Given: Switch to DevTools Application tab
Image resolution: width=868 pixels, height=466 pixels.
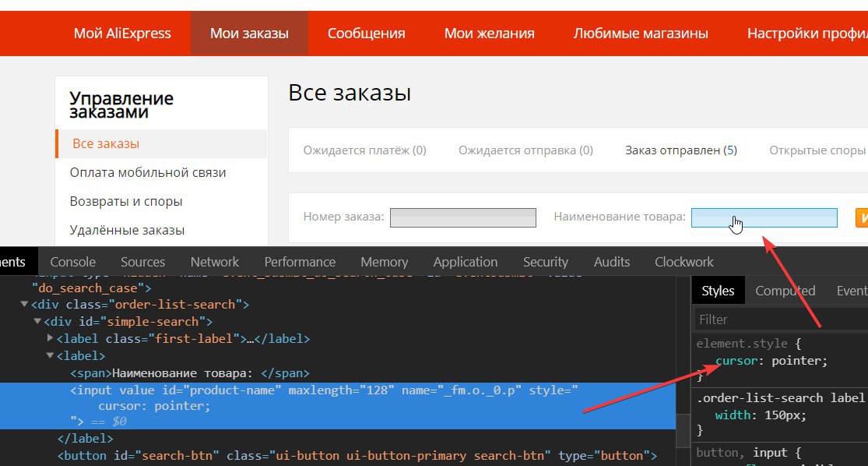Looking at the screenshot, I should (x=465, y=262).
